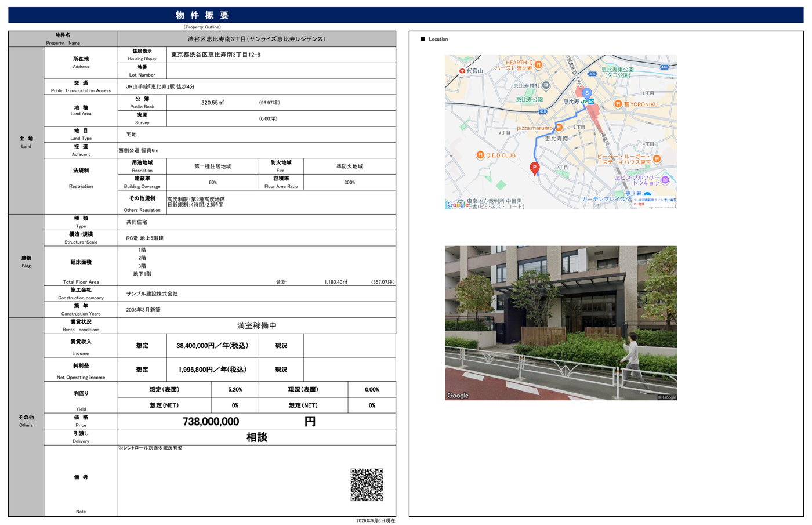This screenshot has width=812, height=525.
Task: Click the date stamp 2026年9月6日現在
Action: coord(375,521)
